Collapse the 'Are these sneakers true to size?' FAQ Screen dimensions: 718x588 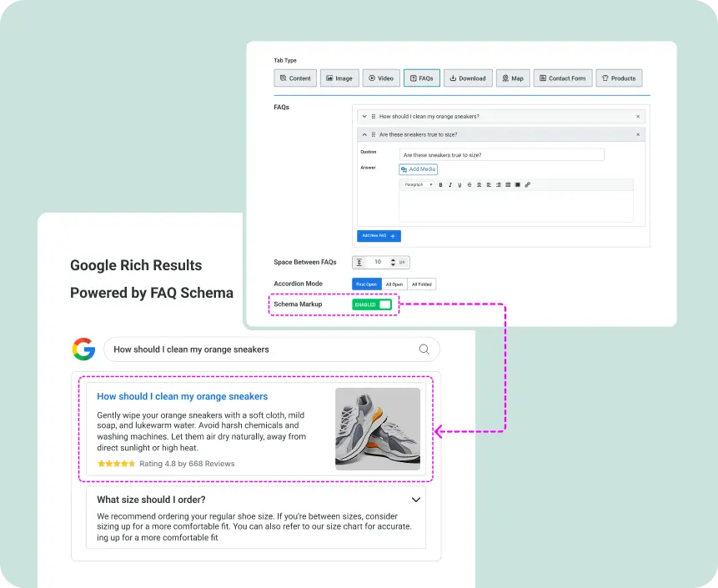[x=364, y=134]
